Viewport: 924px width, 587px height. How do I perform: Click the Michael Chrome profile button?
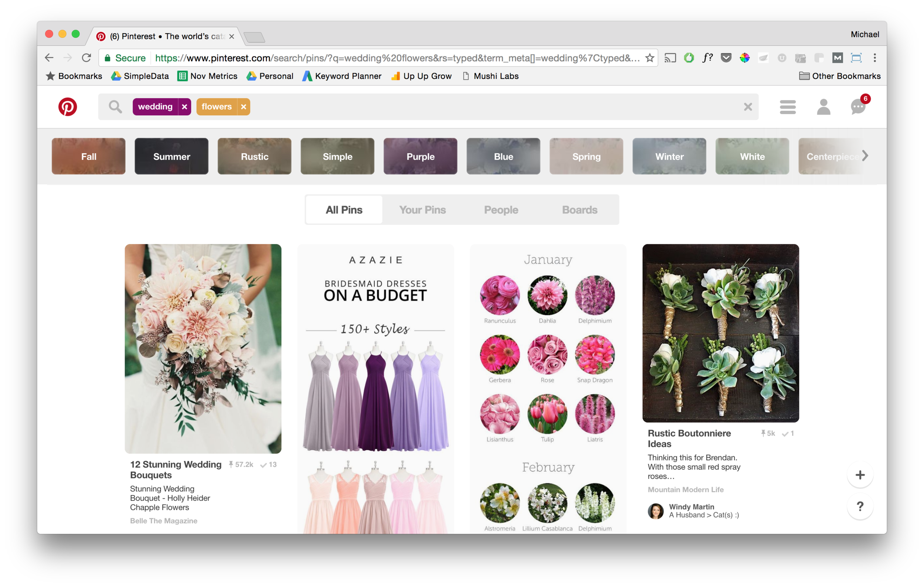click(864, 34)
